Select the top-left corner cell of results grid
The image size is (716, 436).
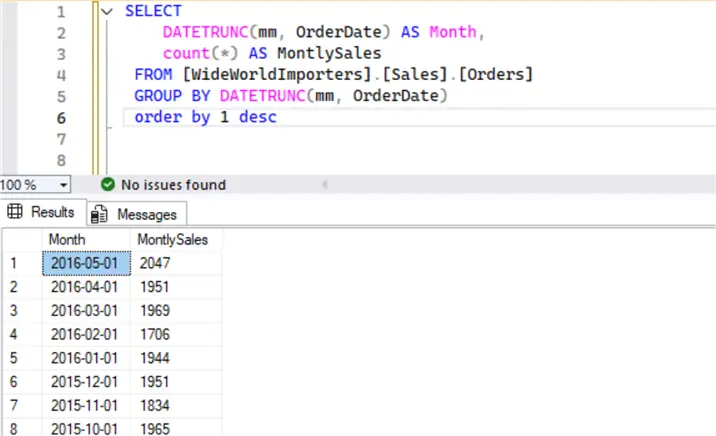pos(21,240)
